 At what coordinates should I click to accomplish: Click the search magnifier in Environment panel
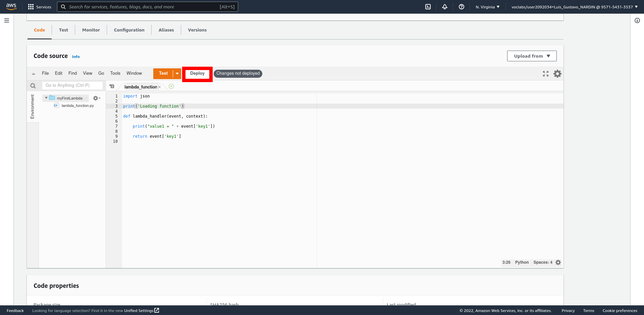33,86
